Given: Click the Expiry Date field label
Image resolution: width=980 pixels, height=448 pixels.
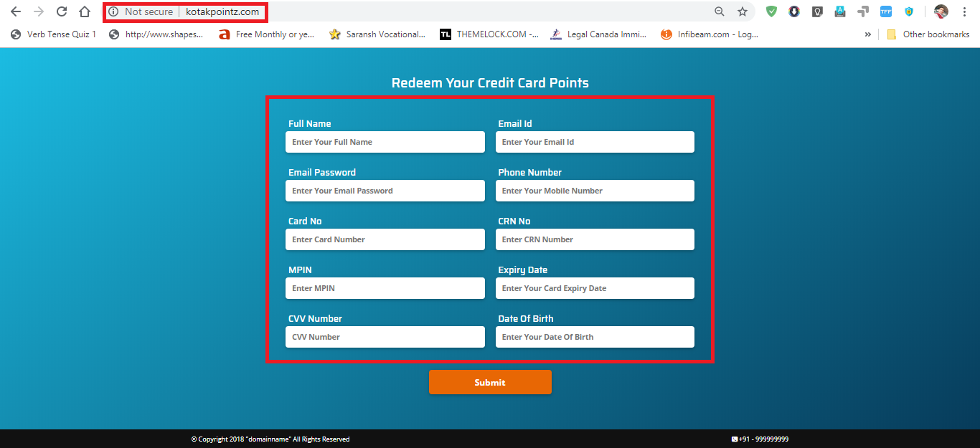Looking at the screenshot, I should [523, 270].
